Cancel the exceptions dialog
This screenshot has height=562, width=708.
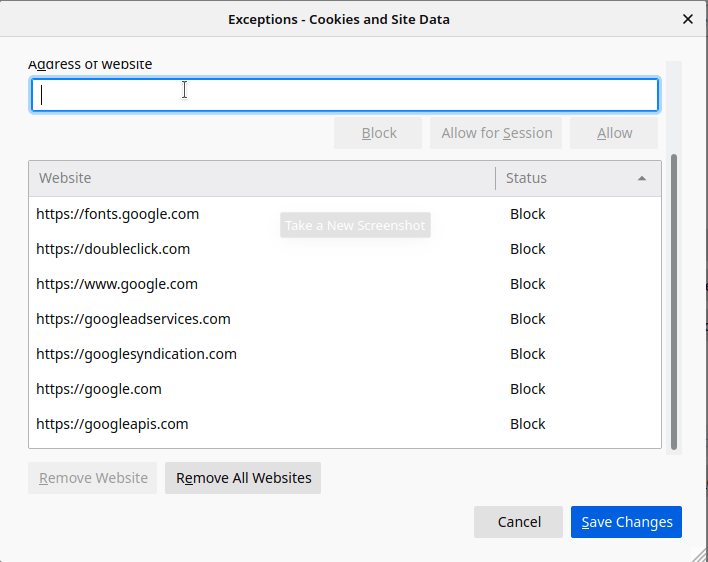pos(518,522)
